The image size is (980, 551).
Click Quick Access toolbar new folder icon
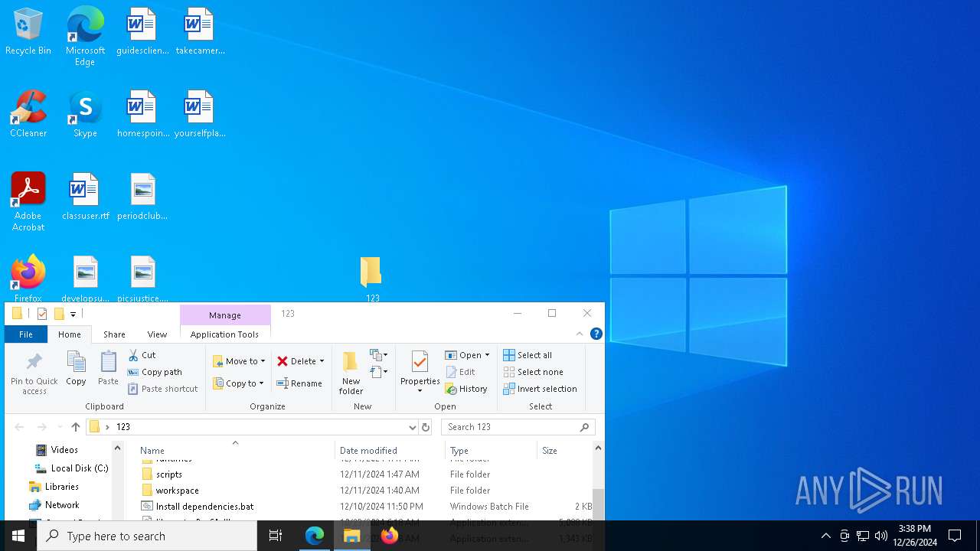click(59, 314)
